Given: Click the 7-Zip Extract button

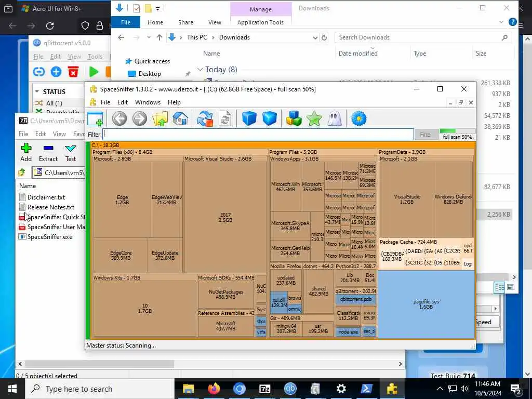Looking at the screenshot, I should coord(48,152).
